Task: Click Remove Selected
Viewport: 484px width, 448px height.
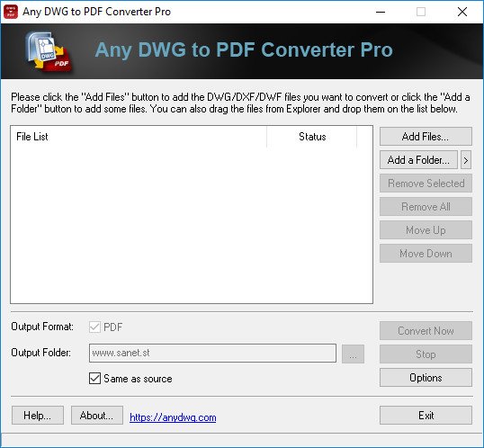Action: point(426,184)
